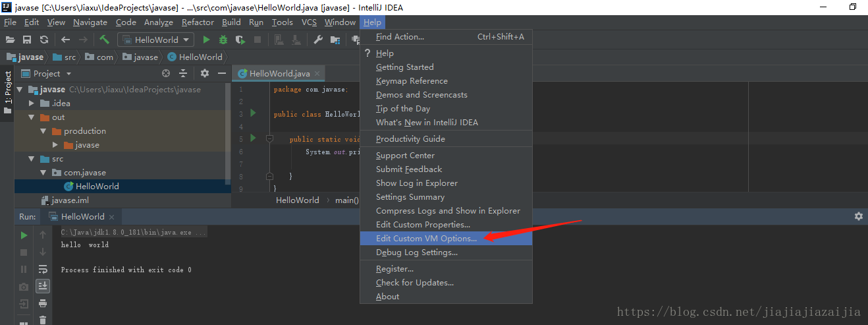The width and height of the screenshot is (868, 325).
Task: Open Run panel settings gear
Action: 859,216
